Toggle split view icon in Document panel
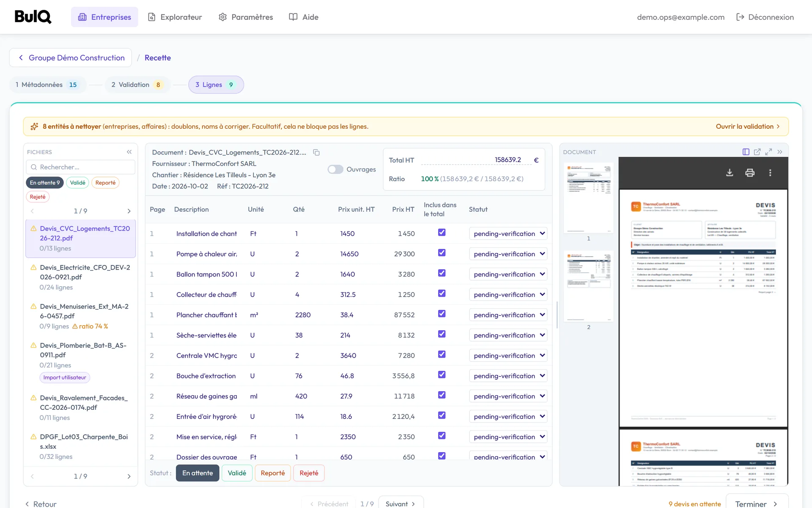812x508 pixels. [x=746, y=152]
